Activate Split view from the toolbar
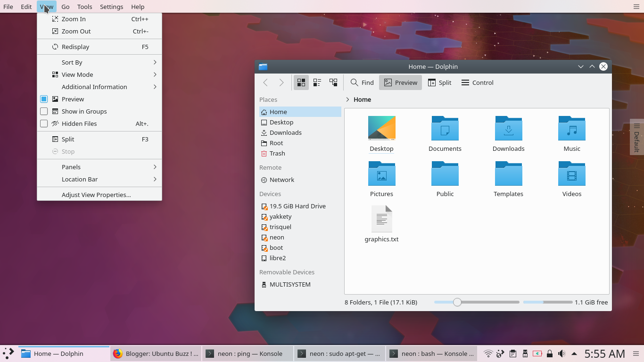Screen dimensions: 644x362 pyautogui.click(x=439, y=82)
